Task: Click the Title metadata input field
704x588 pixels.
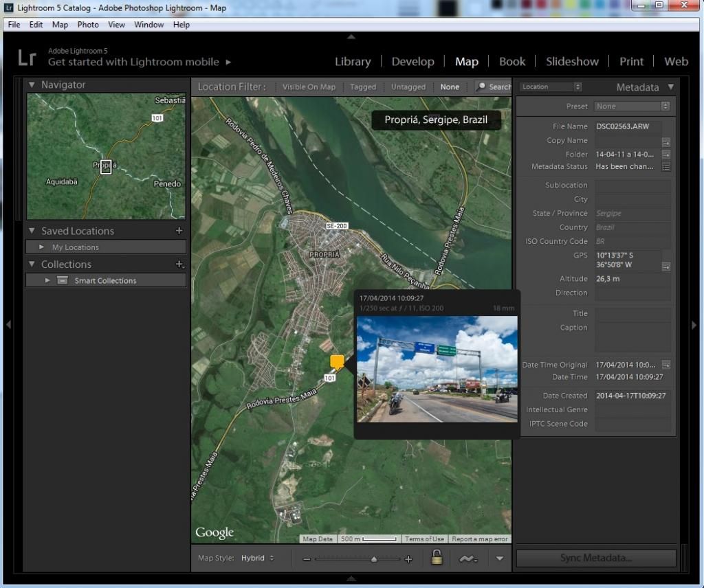Action: (x=632, y=313)
